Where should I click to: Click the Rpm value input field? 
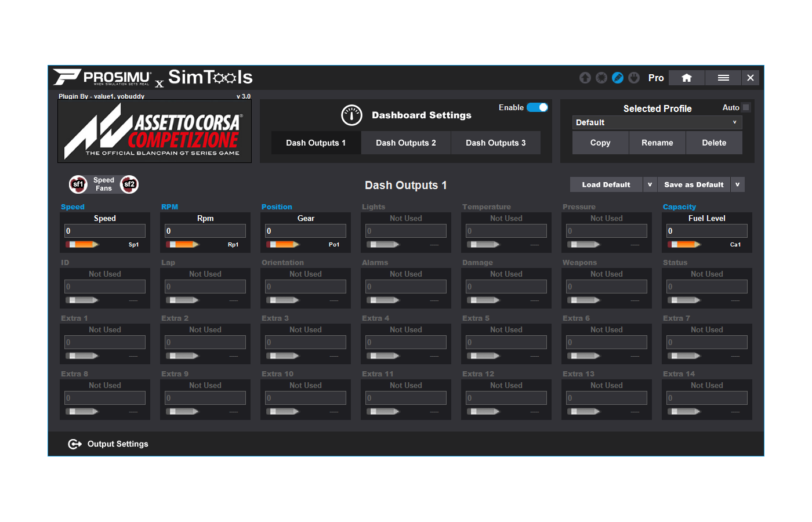click(x=205, y=231)
